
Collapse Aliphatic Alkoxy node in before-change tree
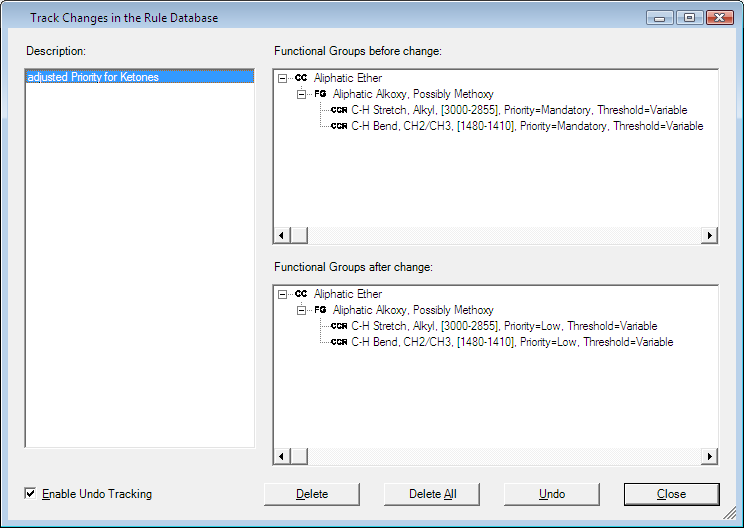point(303,94)
